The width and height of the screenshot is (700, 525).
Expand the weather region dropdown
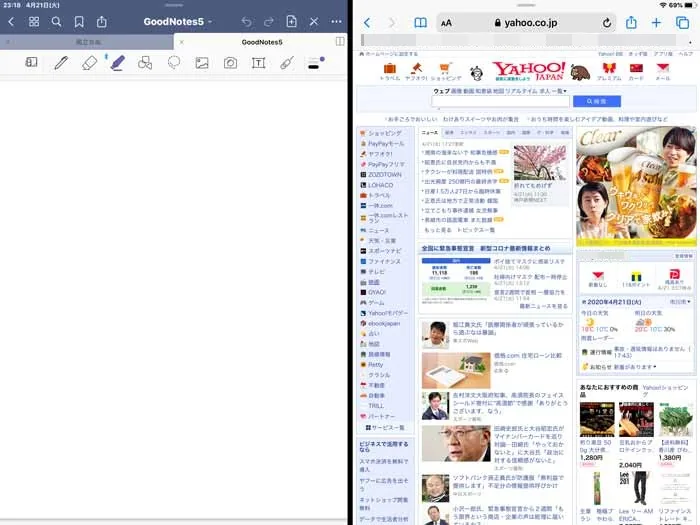pos(680,302)
